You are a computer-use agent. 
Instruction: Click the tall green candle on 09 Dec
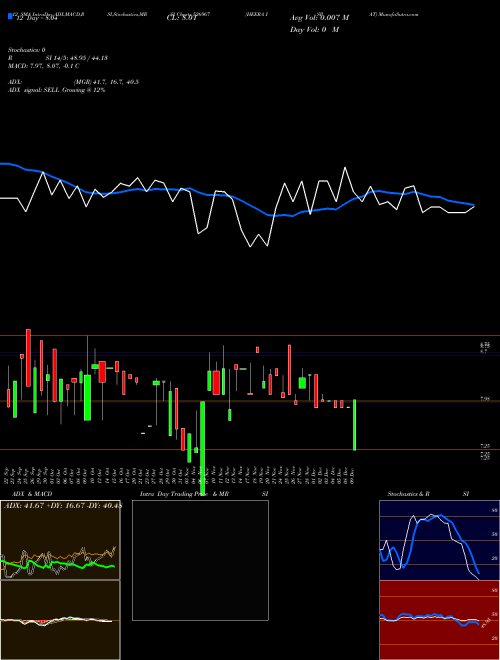355,425
